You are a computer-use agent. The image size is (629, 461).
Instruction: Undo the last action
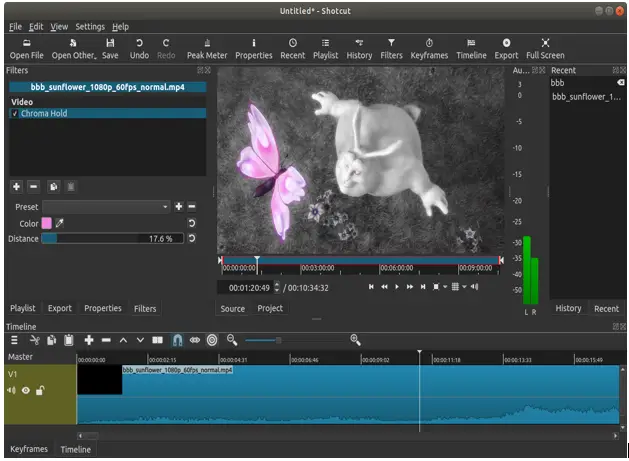click(x=139, y=49)
